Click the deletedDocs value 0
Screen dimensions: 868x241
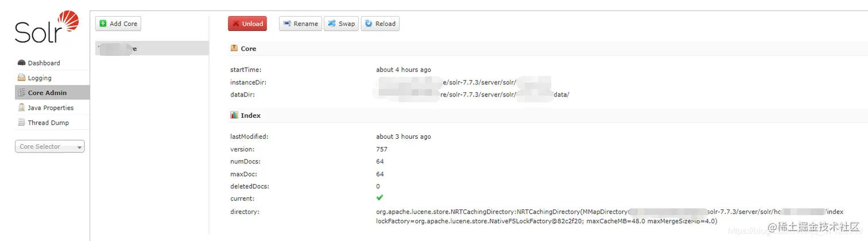[x=378, y=186]
